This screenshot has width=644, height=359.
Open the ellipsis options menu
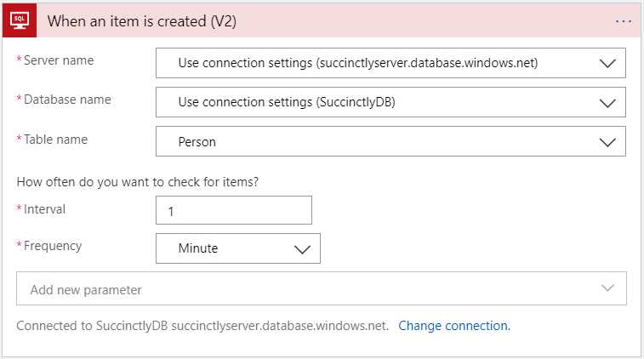(x=623, y=21)
